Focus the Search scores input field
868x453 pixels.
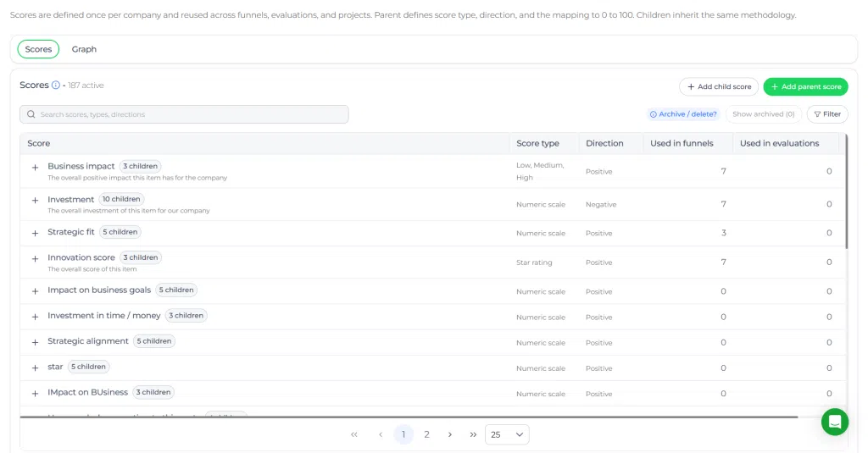pyautogui.click(x=184, y=114)
